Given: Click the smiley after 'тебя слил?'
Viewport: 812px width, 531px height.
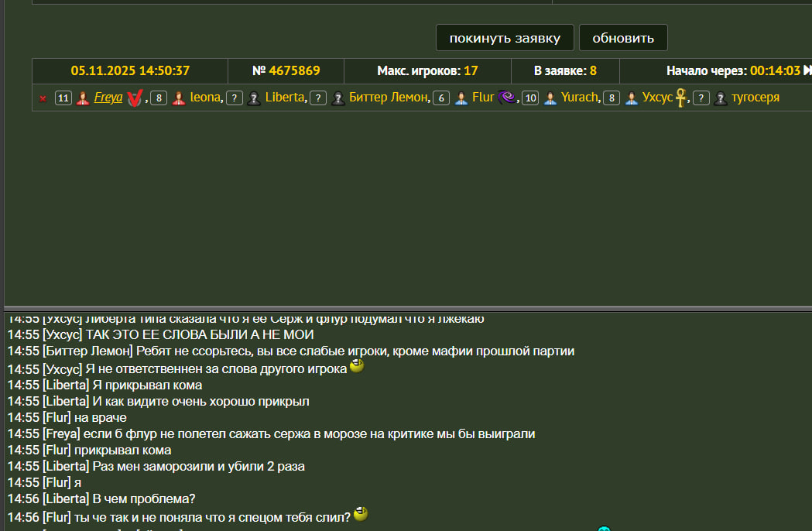Looking at the screenshot, I should (x=361, y=514).
